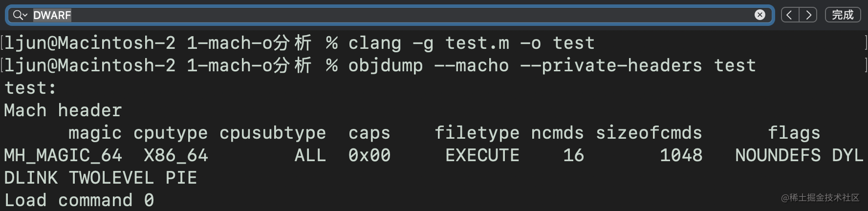The height and width of the screenshot is (211, 868).
Task: Click the 稀土掘金技术社区 watermark
Action: (820, 197)
